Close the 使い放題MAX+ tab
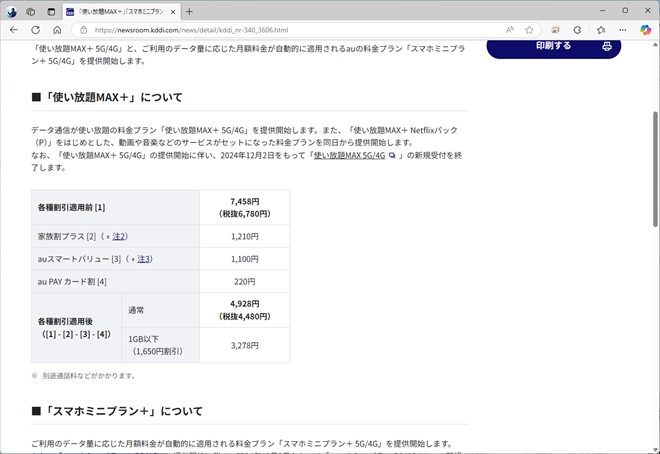 click(173, 12)
